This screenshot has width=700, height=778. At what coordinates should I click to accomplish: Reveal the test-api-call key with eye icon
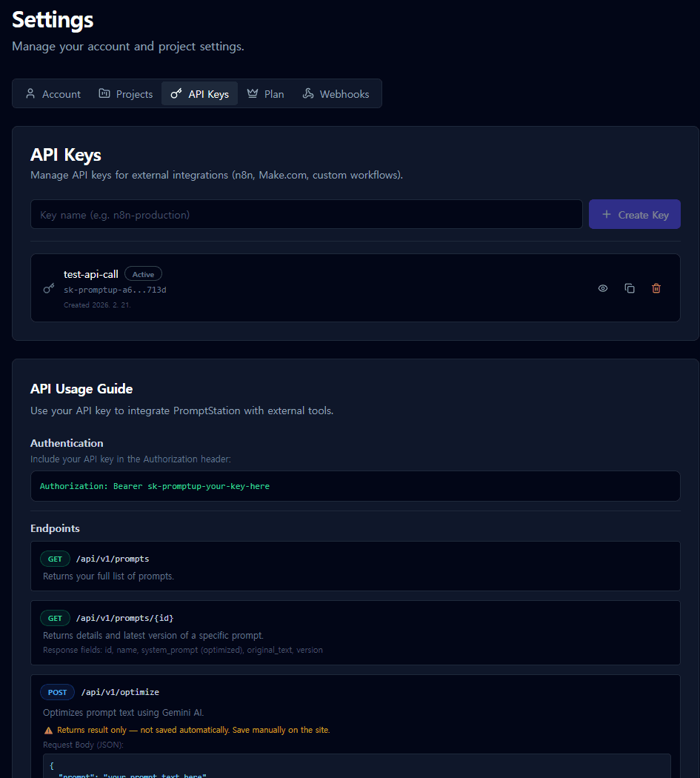pos(602,288)
